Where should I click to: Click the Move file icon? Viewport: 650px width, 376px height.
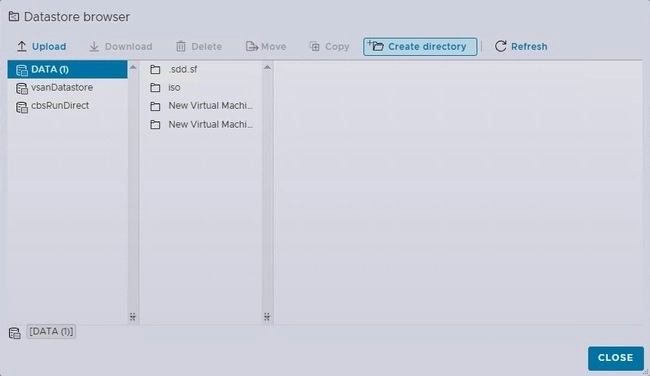click(x=252, y=46)
